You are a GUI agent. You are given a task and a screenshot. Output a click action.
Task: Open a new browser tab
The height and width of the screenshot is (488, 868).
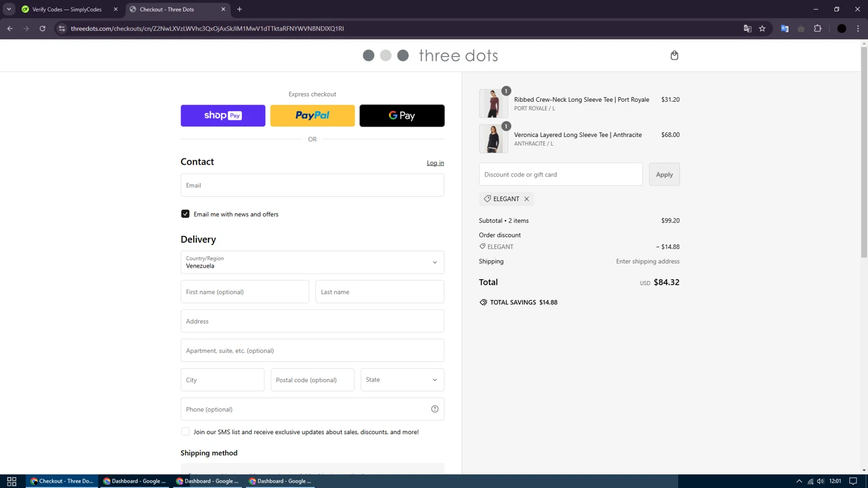pos(240,9)
